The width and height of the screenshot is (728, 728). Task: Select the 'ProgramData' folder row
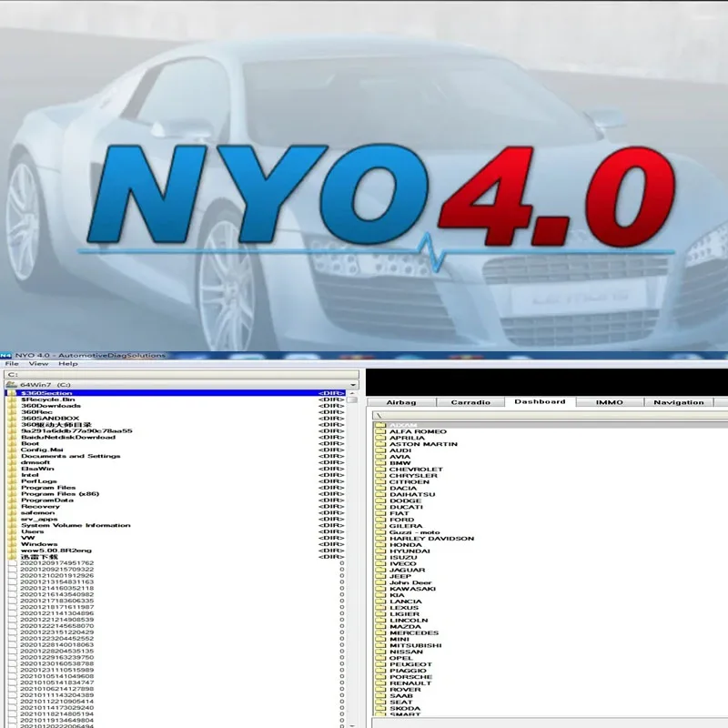pos(176,500)
